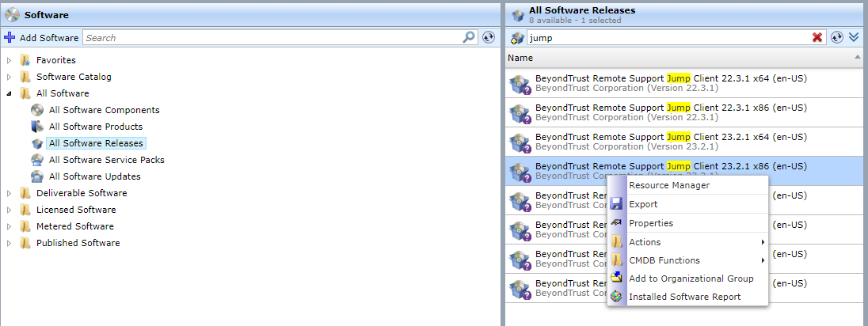Click the Licensed Software tree label
The width and height of the screenshot is (868, 326).
point(76,210)
